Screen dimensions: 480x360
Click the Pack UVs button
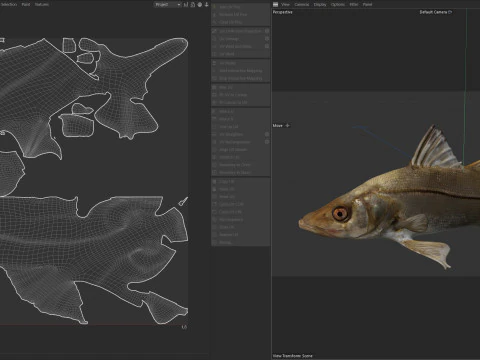click(240, 87)
